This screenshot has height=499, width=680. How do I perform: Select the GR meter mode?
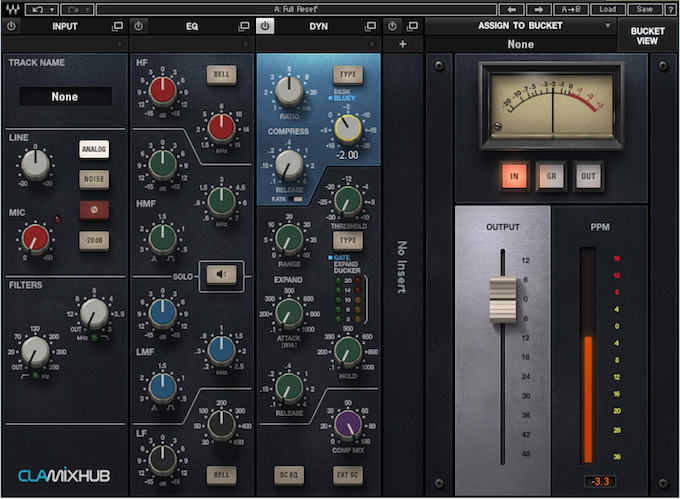point(551,176)
